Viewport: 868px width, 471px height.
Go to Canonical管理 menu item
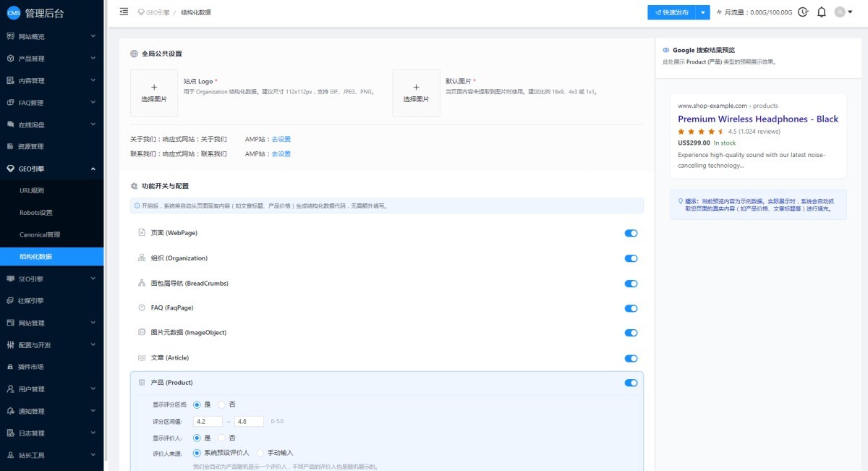coord(40,234)
